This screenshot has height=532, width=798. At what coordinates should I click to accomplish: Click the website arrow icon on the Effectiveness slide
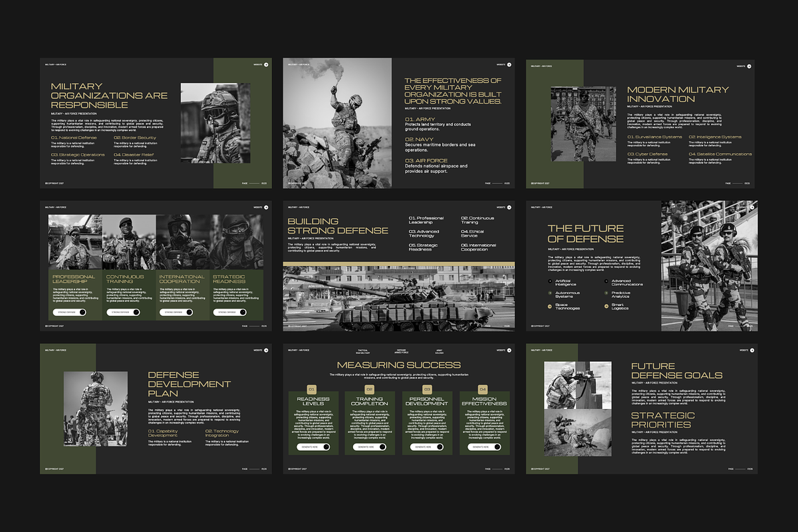(x=509, y=65)
